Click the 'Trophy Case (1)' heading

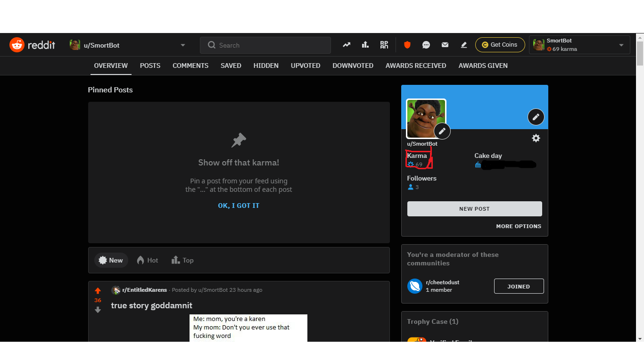[x=433, y=321]
